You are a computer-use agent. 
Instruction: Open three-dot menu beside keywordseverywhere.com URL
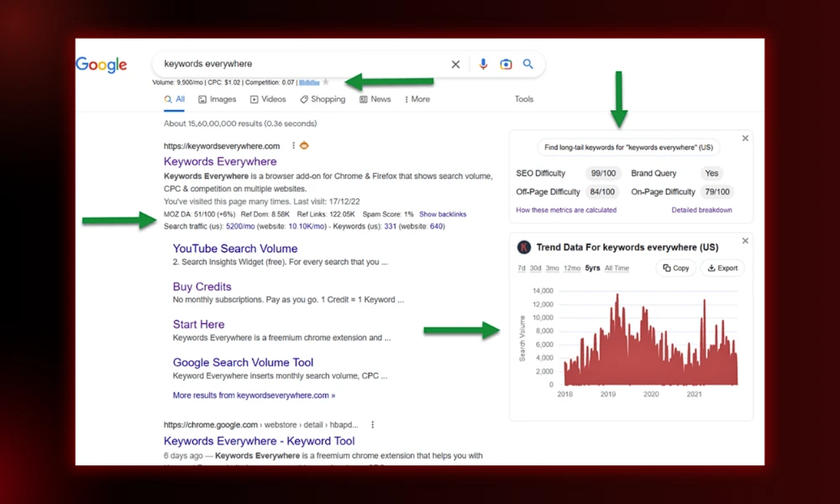click(293, 145)
